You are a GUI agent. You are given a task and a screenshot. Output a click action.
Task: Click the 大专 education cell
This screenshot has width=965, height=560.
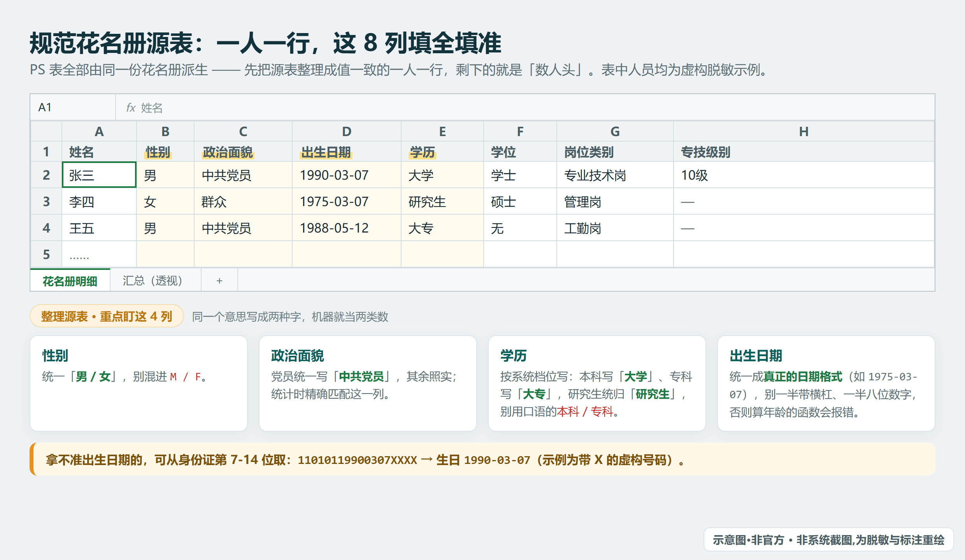[x=442, y=228]
